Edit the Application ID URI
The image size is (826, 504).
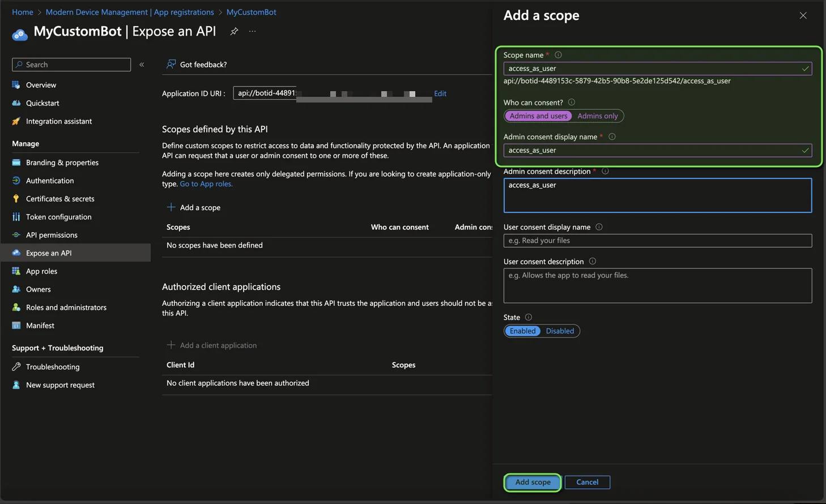tap(440, 93)
